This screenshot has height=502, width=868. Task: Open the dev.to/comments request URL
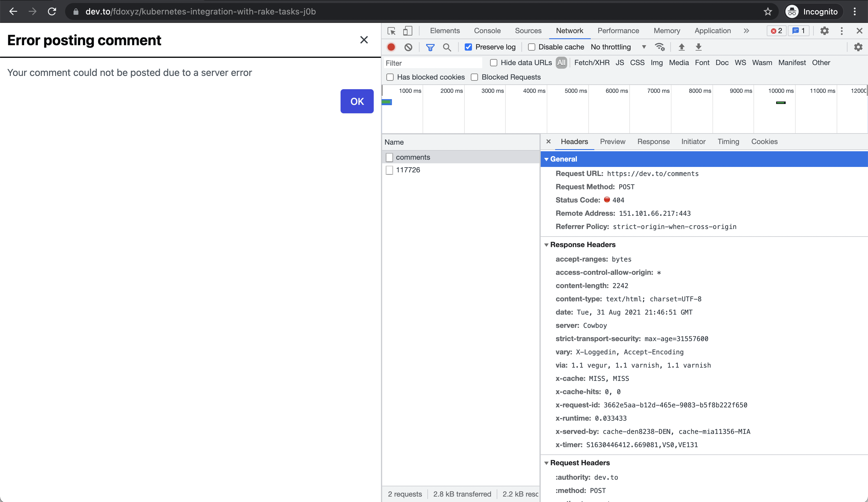(653, 174)
